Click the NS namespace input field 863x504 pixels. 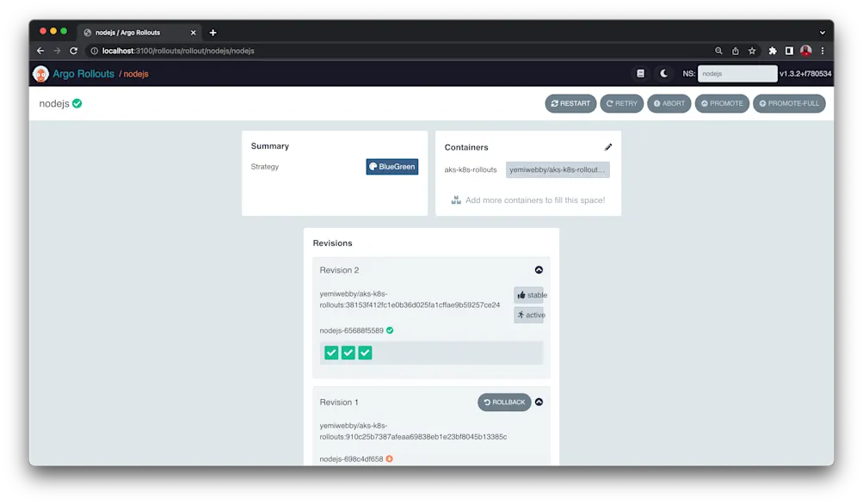tap(737, 74)
